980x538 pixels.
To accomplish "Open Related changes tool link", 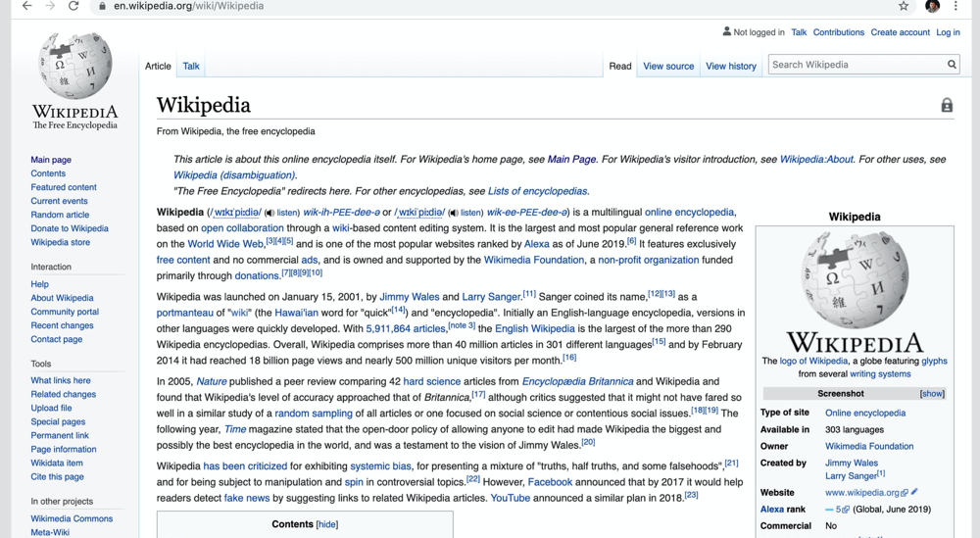I will pyautogui.click(x=63, y=394).
